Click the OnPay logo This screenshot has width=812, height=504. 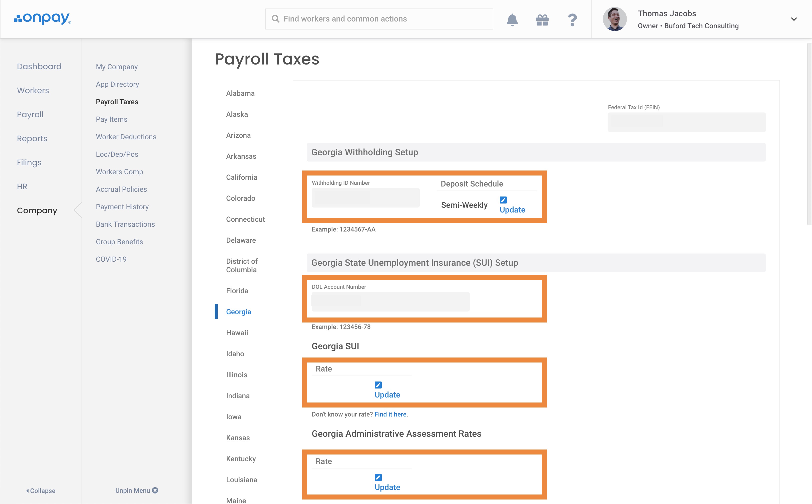click(x=42, y=19)
